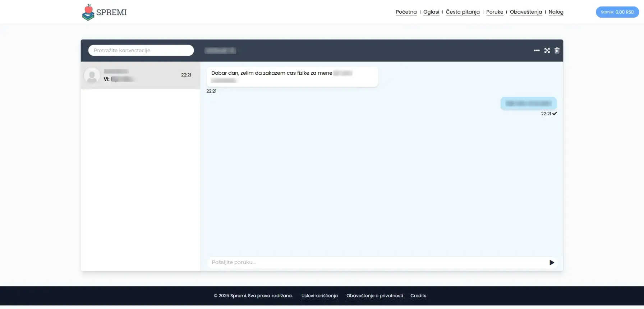This screenshot has width=644, height=309.
Task: Navigate to Poruke
Action: click(x=494, y=12)
